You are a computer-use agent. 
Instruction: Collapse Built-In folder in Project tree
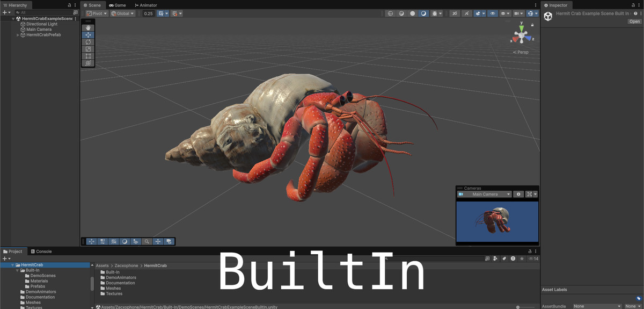(x=18, y=270)
